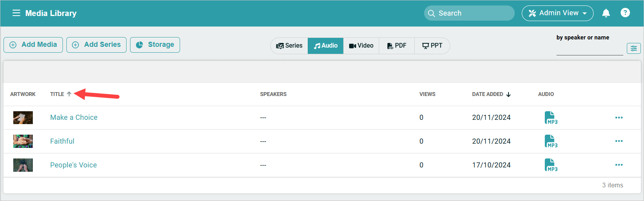644x201 pixels.
Task: Click MP3 icon for Make a Choice
Action: pyautogui.click(x=551, y=117)
